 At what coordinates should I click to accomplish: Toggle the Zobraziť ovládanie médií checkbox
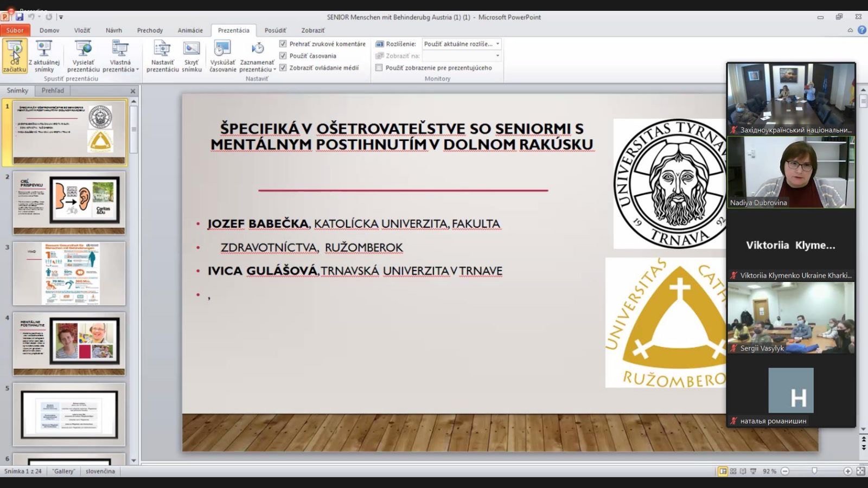pos(283,68)
